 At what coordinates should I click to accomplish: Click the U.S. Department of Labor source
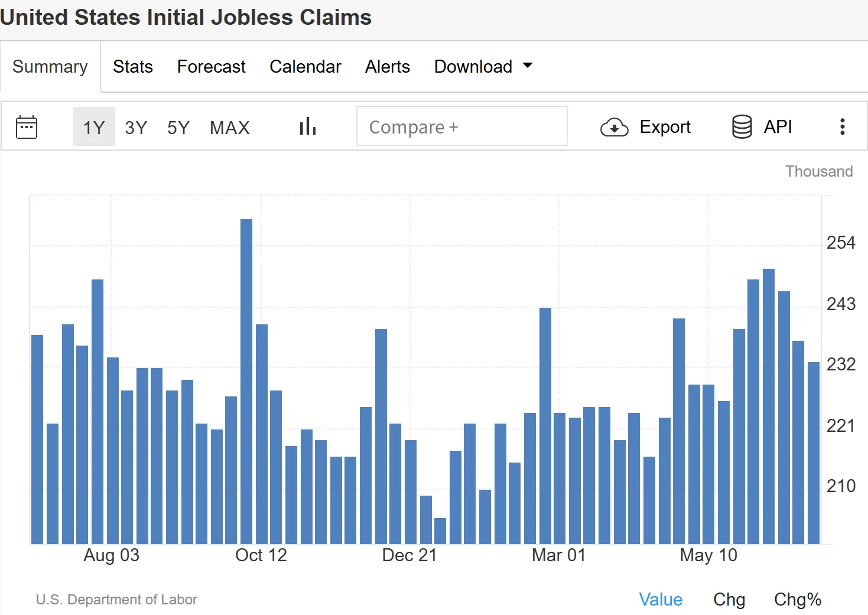click(116, 600)
